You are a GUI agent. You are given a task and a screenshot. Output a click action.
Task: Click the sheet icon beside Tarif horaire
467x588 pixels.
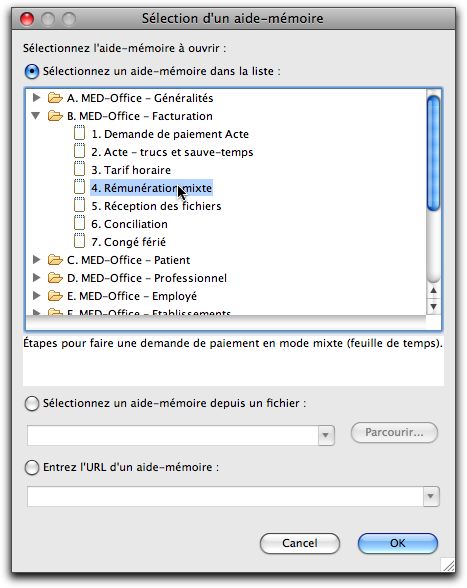coord(80,170)
